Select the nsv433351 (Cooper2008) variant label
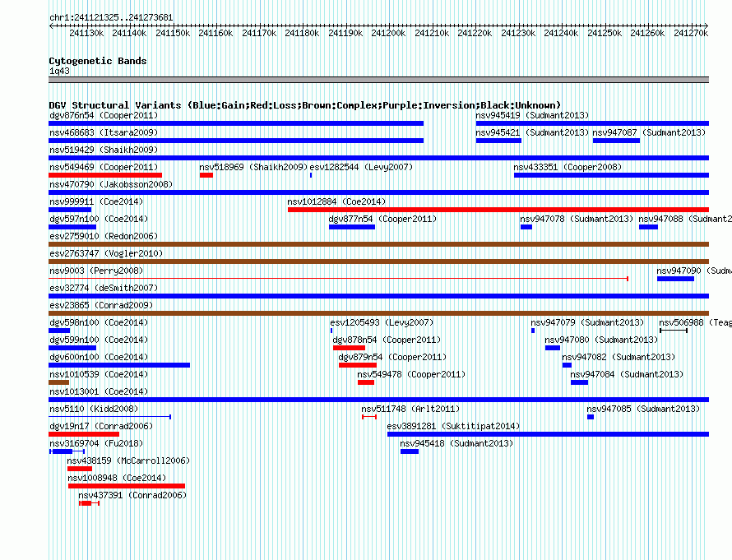The width and height of the screenshot is (732, 560). click(x=568, y=167)
